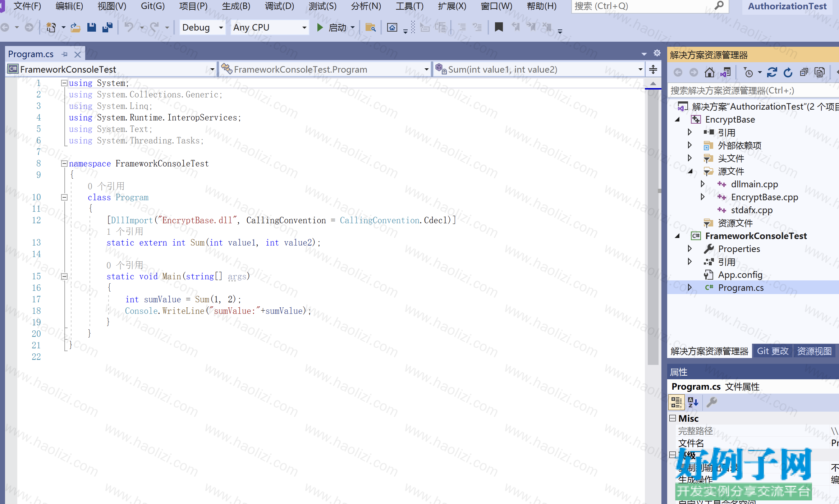839x504 pixels.
Task: Collapse the Misc property category
Action: 673,418
